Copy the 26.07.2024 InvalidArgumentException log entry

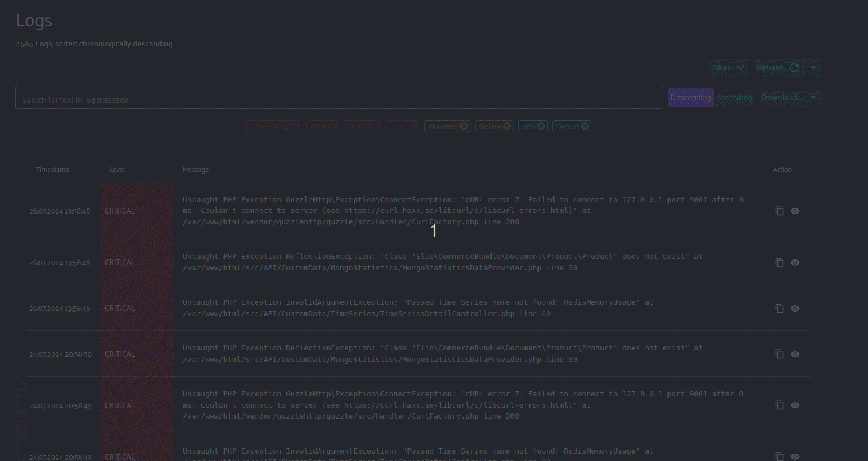pos(779,308)
